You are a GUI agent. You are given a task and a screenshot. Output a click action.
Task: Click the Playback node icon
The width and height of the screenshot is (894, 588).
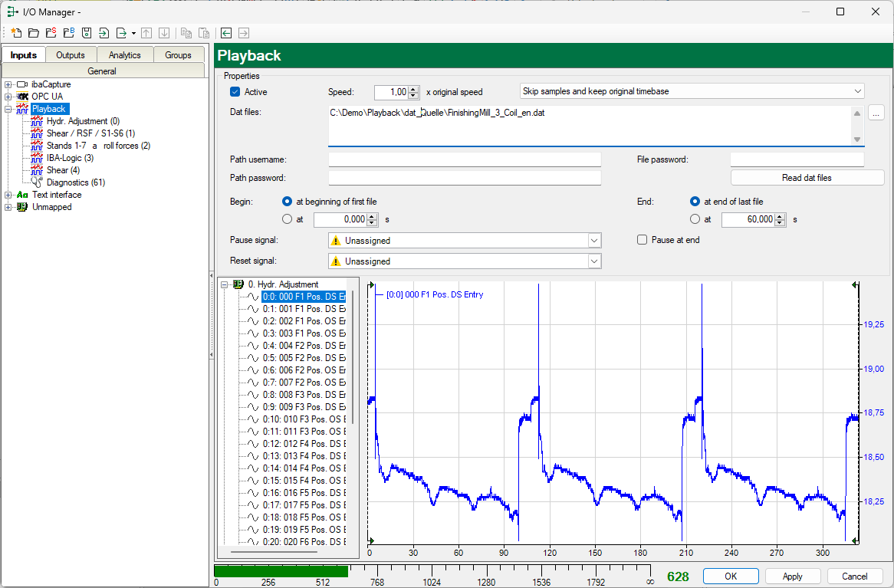click(22, 109)
